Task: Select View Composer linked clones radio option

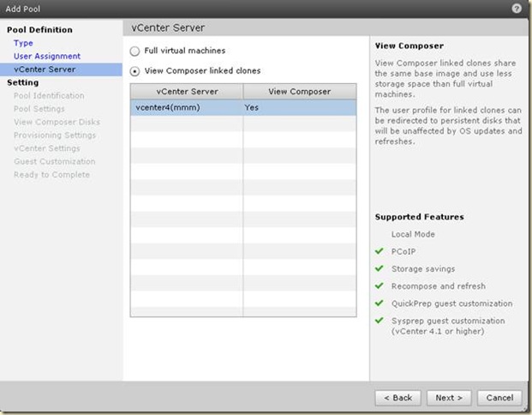Action: (134, 72)
